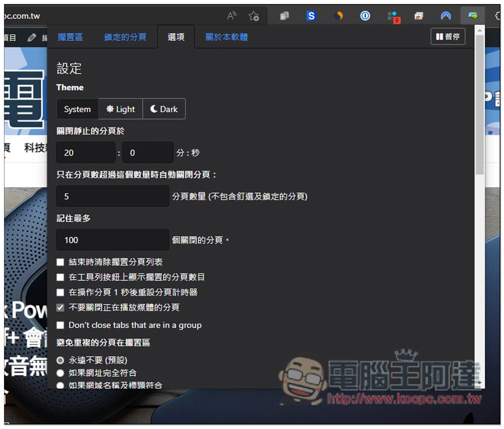Click the printer-like extension icon
Image resolution: width=504 pixels, height=429 pixels.
point(418,16)
